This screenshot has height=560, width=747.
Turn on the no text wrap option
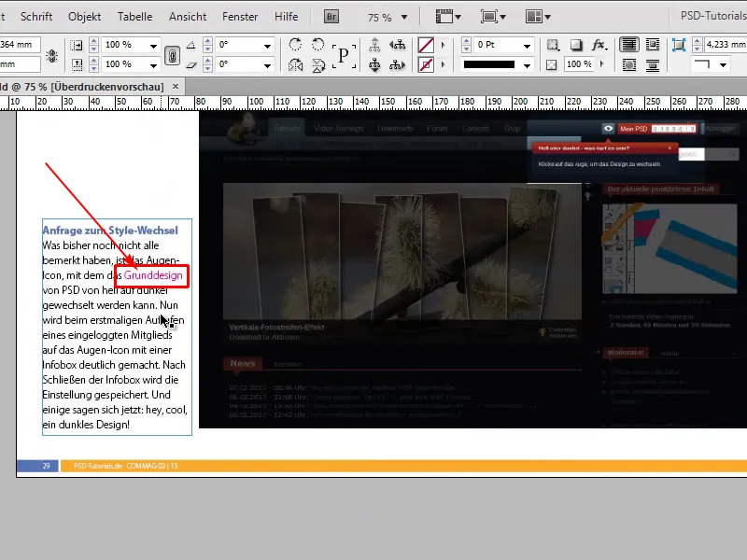pyautogui.click(x=630, y=45)
